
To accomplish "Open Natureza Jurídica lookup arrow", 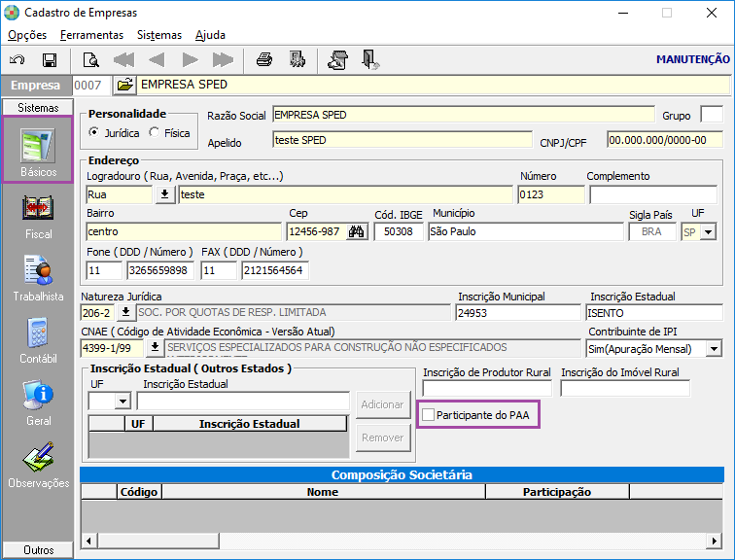I will coord(125,312).
